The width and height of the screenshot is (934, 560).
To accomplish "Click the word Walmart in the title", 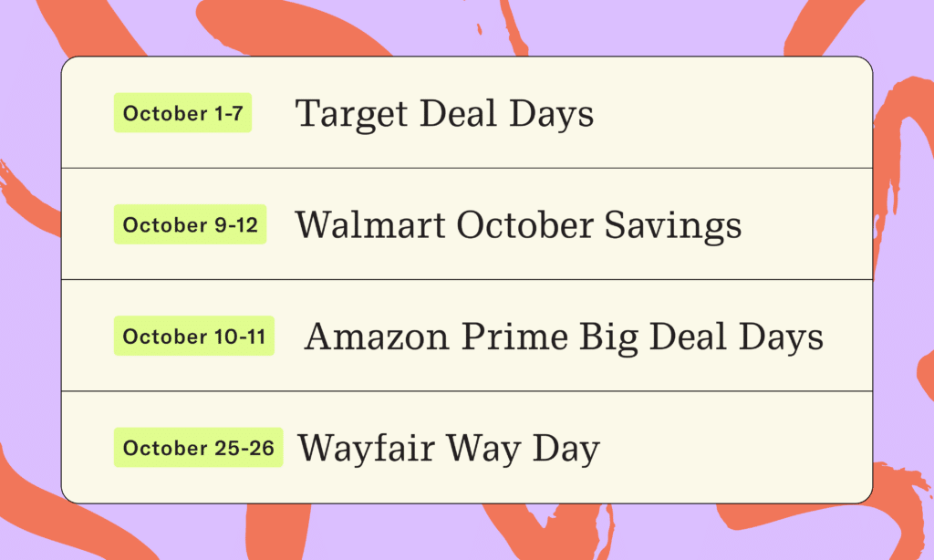I will pos(370,225).
